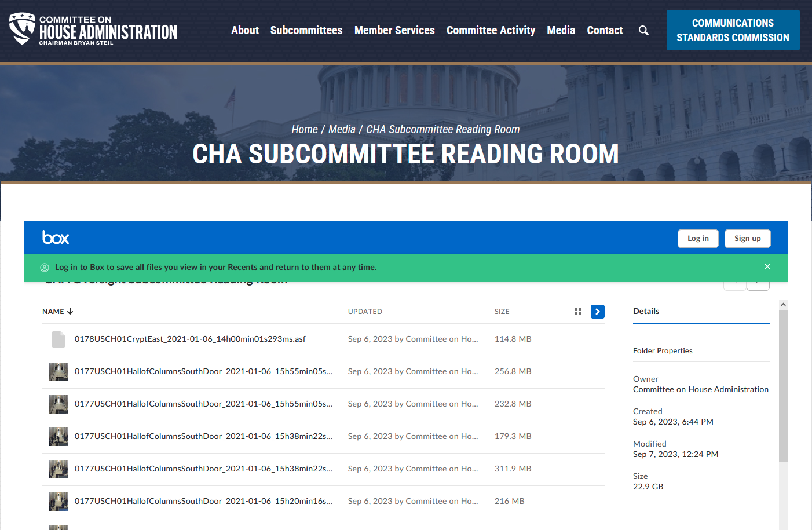
Task: Follow Home breadcrumb link
Action: (x=305, y=129)
